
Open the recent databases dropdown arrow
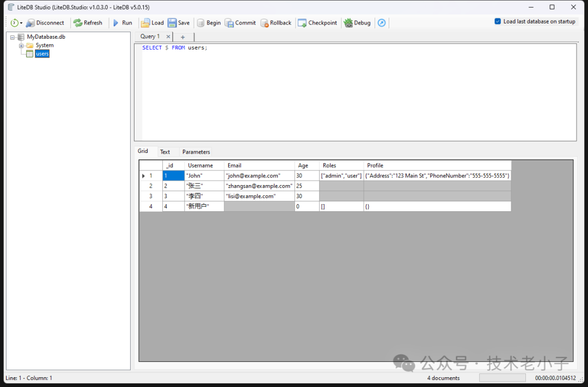(x=21, y=23)
